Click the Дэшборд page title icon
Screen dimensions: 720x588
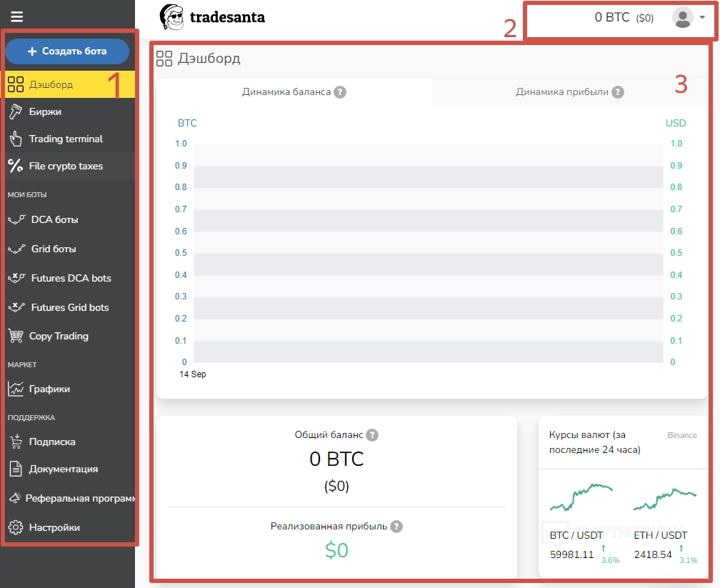point(164,59)
